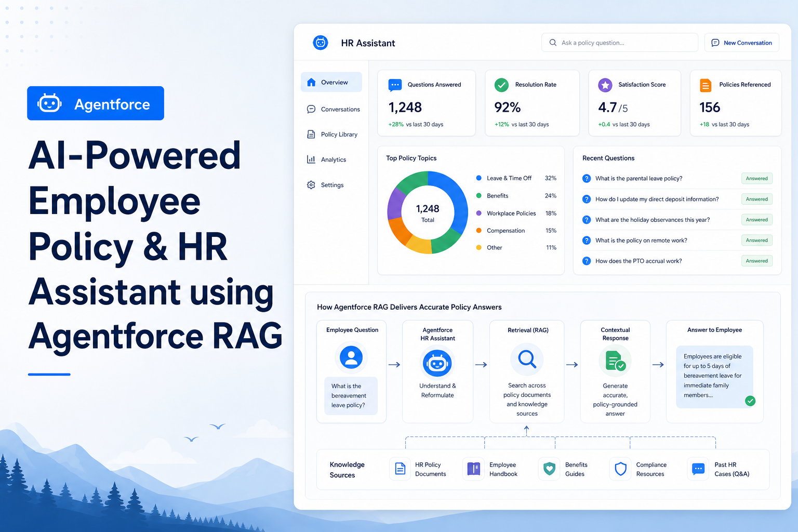Click the Employee Handbook book icon

tap(474, 469)
